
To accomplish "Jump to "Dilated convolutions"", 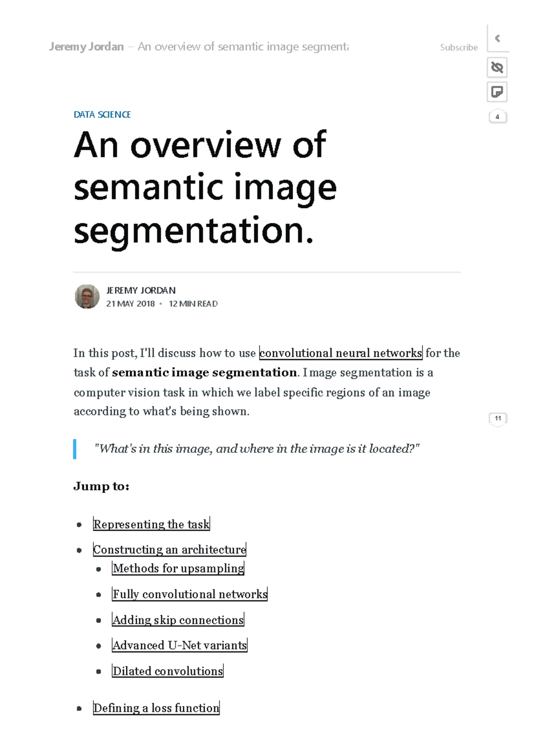I will pyautogui.click(x=167, y=671).
